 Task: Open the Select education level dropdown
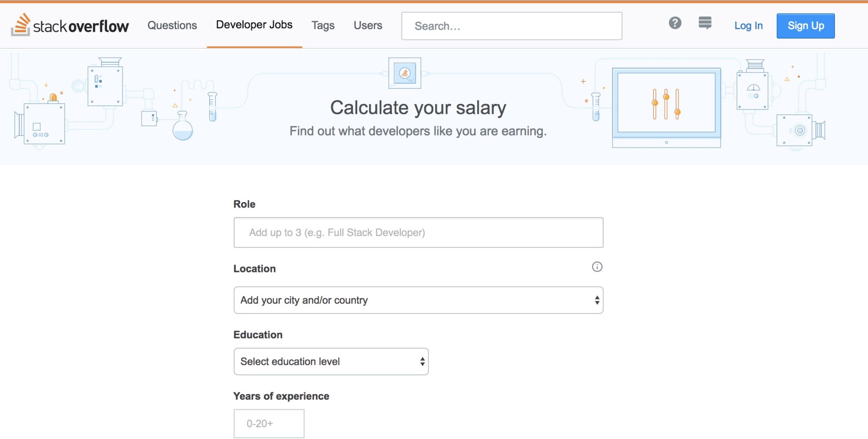pos(331,361)
